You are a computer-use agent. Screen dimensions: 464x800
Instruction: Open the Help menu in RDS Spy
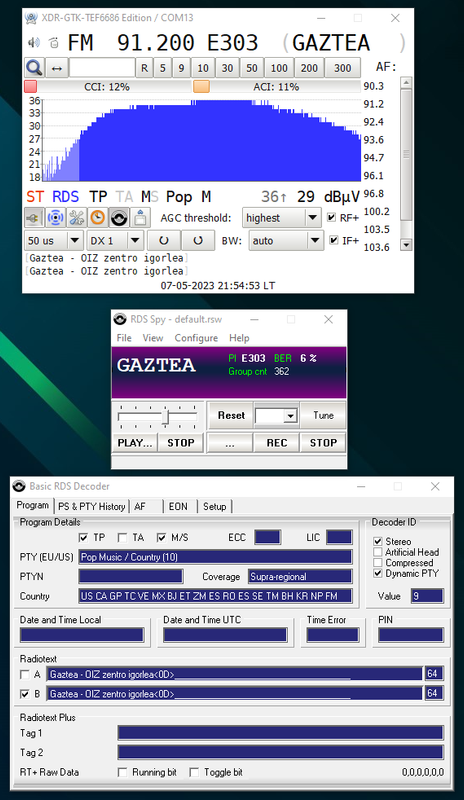pyautogui.click(x=239, y=338)
